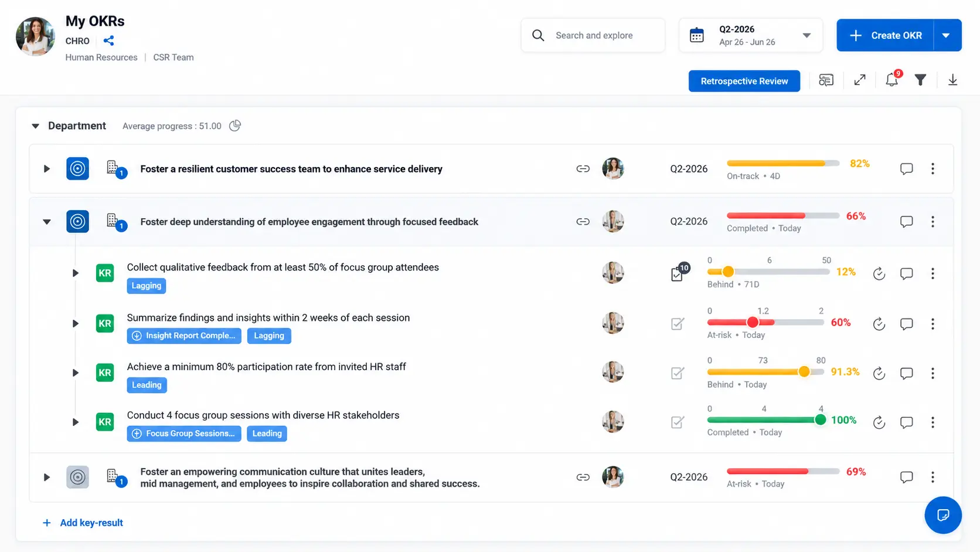The height and width of the screenshot is (552, 980).
Task: Open the view settings icon beside Retrospective Review
Action: 826,80
